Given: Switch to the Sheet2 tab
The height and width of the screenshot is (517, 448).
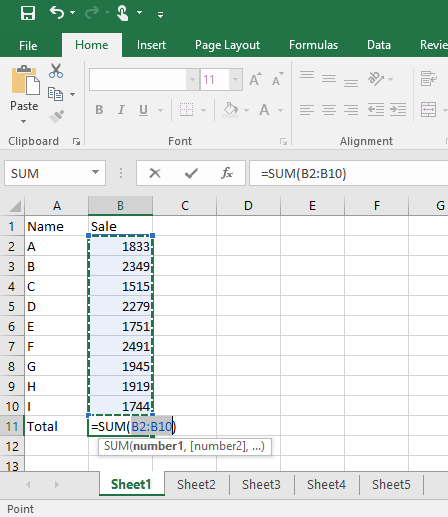Looking at the screenshot, I should [x=196, y=484].
